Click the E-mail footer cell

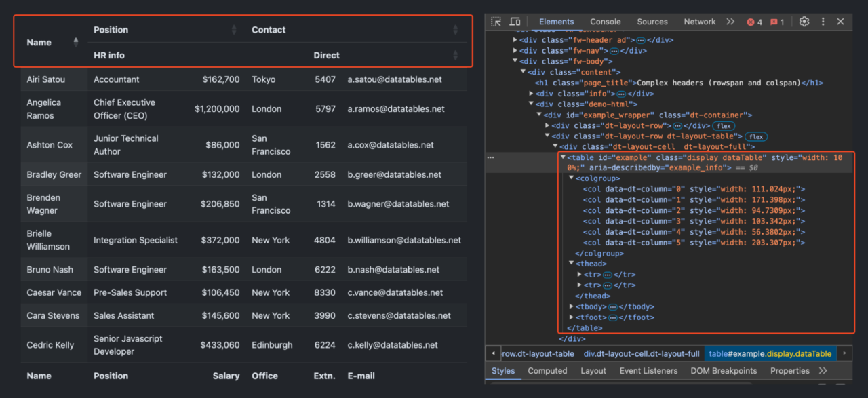click(361, 376)
